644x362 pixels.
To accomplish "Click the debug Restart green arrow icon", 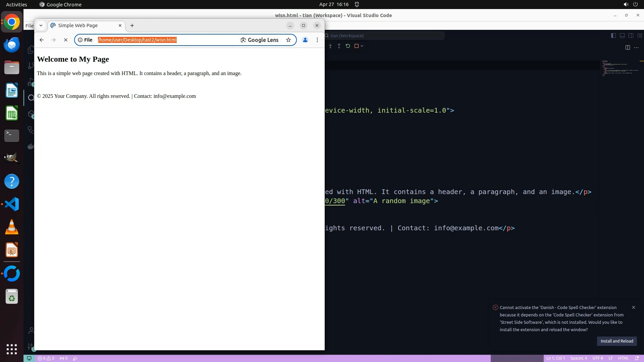I will pos(348,46).
